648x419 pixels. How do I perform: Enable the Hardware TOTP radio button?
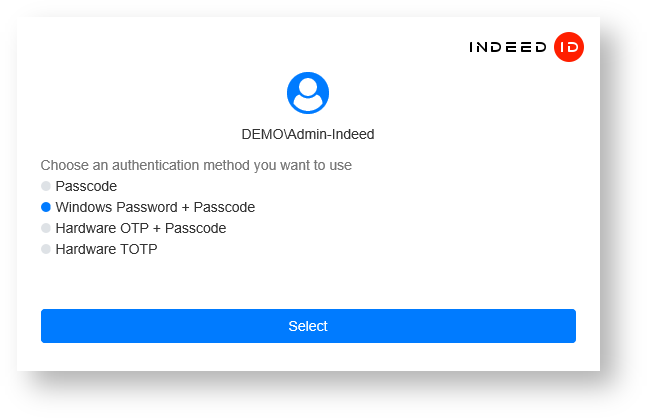tap(46, 249)
